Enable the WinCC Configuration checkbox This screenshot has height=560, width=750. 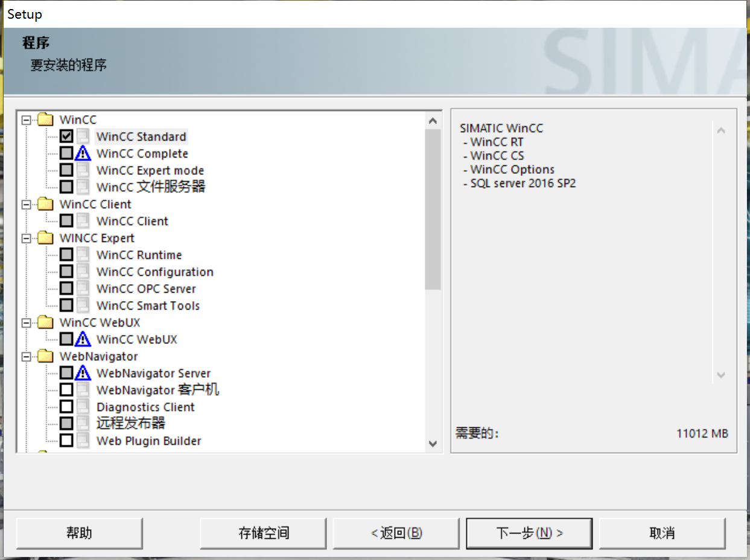pos(66,272)
